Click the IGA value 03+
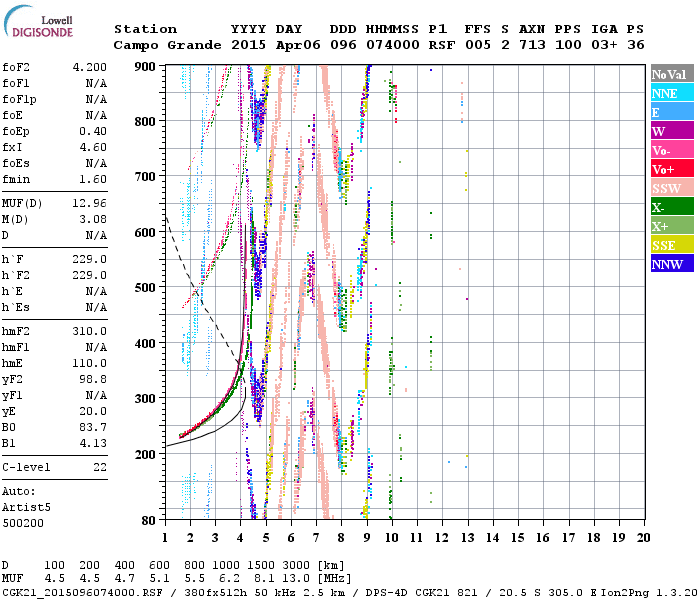700x600 pixels. click(x=604, y=45)
